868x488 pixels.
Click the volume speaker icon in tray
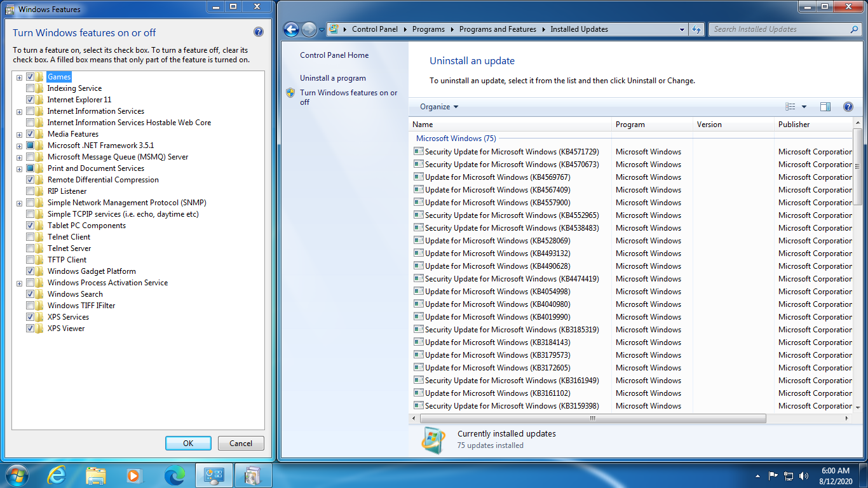tap(804, 475)
